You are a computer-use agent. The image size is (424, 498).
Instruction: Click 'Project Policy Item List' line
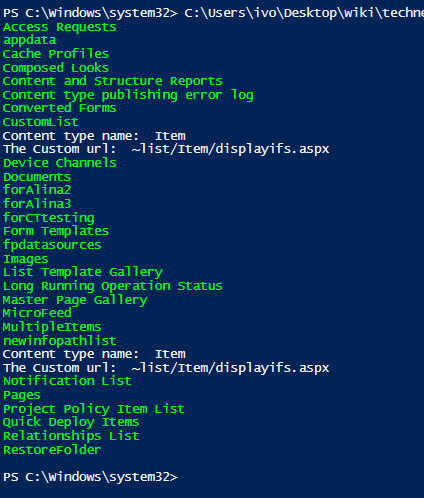[x=94, y=409]
